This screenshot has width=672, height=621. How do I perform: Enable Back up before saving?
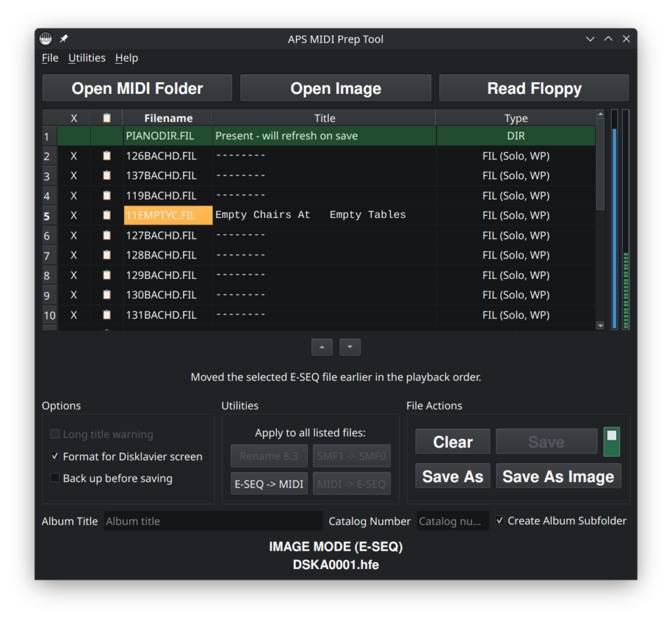54,478
